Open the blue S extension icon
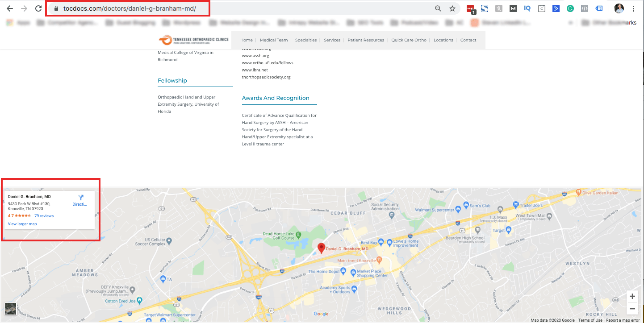Screen dimensions: 644x323 (485, 8)
